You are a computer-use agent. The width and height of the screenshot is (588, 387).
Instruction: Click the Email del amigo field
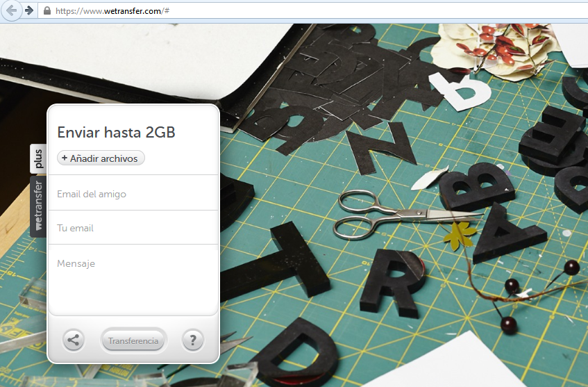pos(133,193)
